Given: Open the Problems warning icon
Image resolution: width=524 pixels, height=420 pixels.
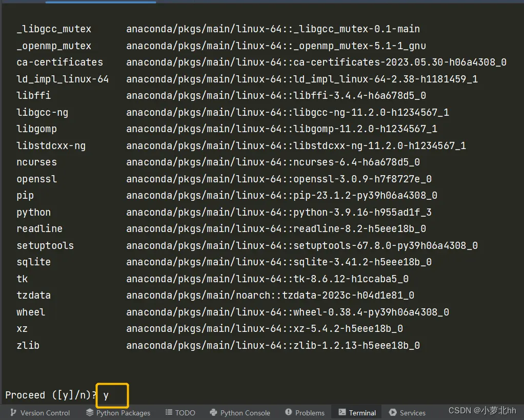Looking at the screenshot, I should click(288, 413).
